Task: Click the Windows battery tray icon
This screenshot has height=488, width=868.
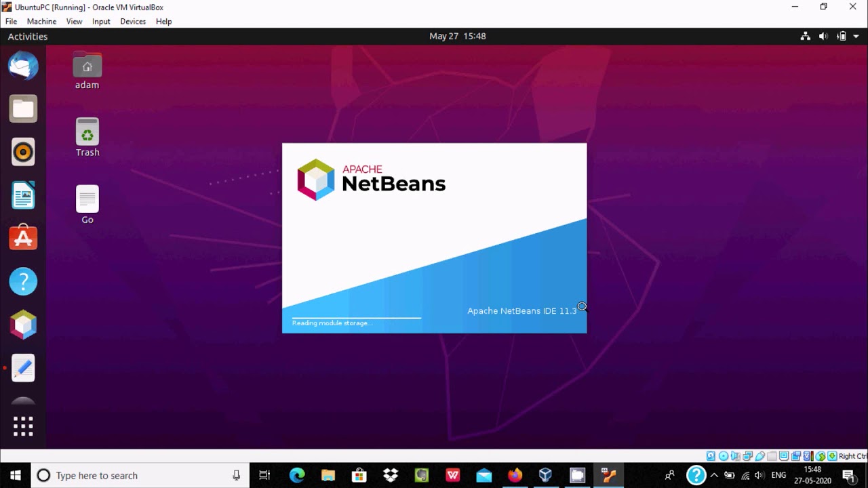Action: pos(730,475)
